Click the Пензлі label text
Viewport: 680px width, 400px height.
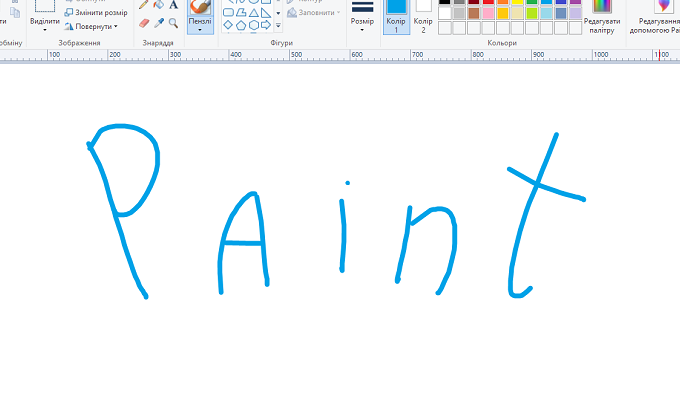(x=200, y=21)
